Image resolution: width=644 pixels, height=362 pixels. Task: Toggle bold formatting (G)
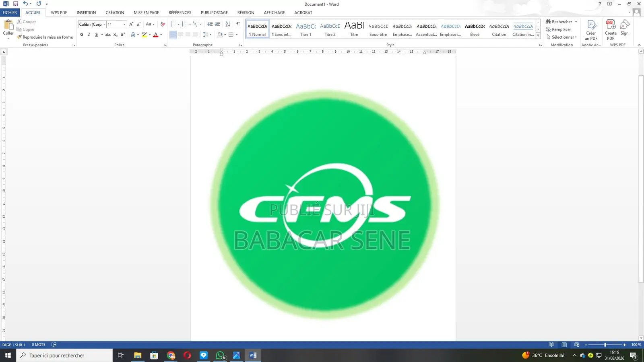tap(82, 35)
